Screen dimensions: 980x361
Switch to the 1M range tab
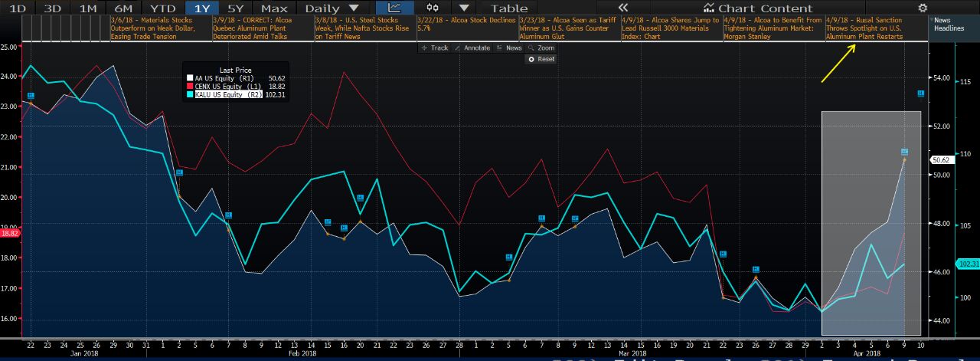[88, 8]
